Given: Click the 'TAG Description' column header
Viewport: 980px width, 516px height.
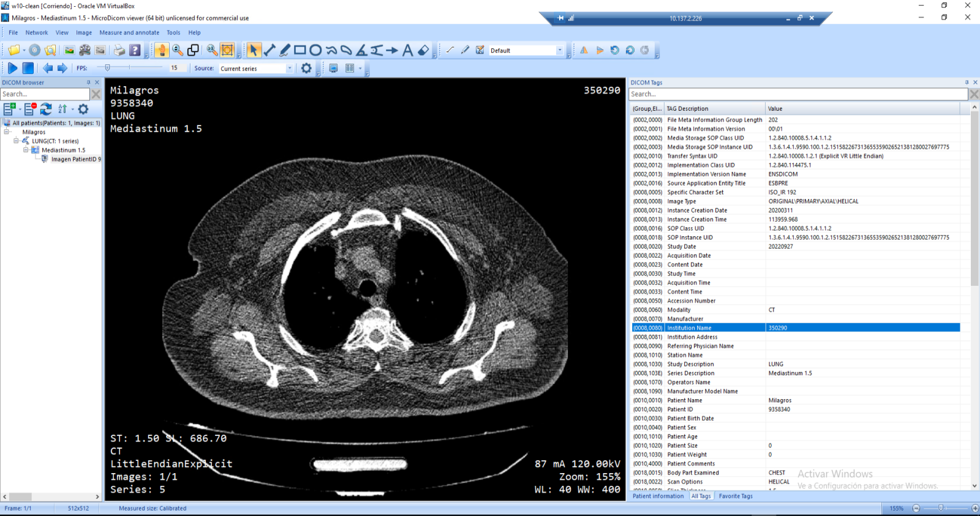Looking at the screenshot, I should pyautogui.click(x=715, y=108).
